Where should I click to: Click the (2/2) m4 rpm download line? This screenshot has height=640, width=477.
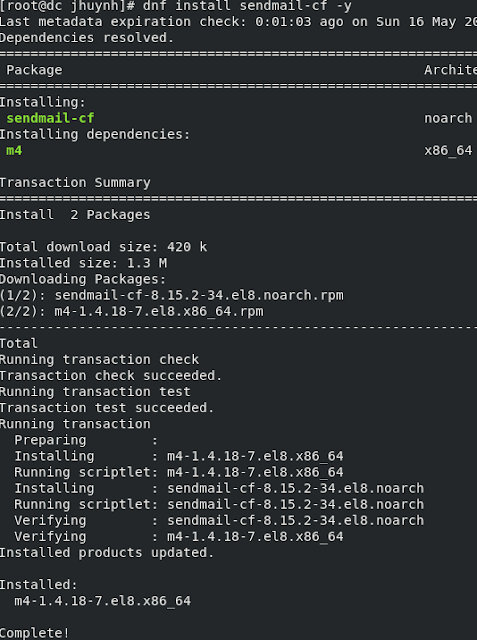point(132,311)
